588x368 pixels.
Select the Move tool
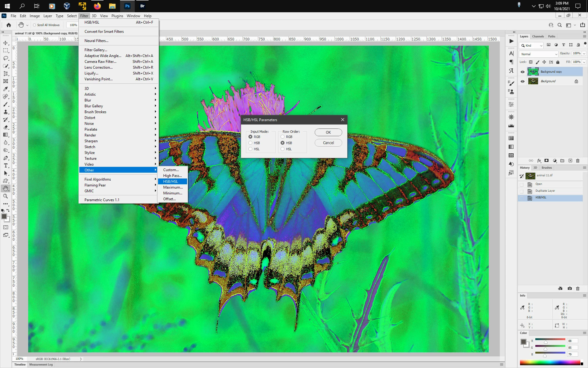[x=6, y=43]
